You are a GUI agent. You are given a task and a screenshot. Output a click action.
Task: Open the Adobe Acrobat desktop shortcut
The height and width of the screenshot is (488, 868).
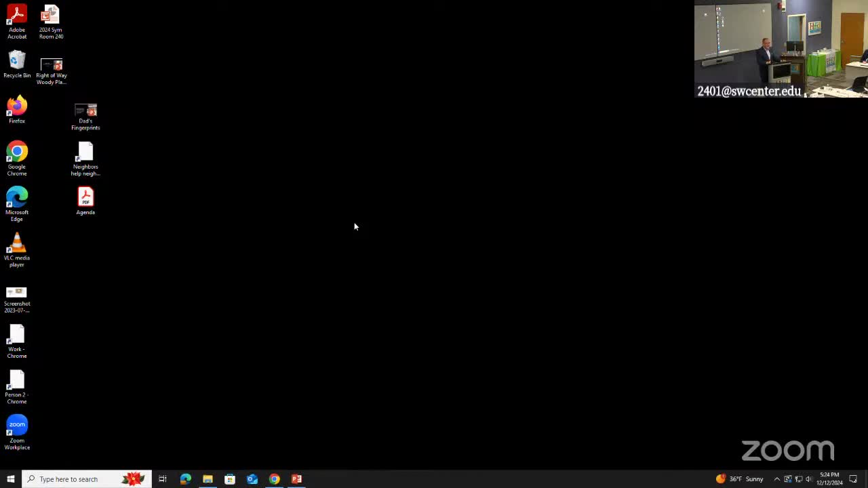coord(17,22)
